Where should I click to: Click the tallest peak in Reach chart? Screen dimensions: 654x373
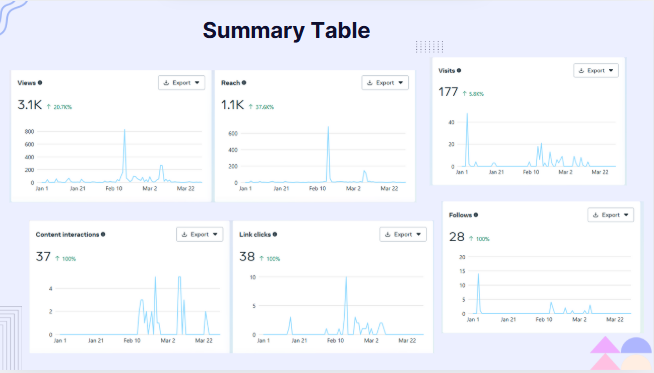328,127
